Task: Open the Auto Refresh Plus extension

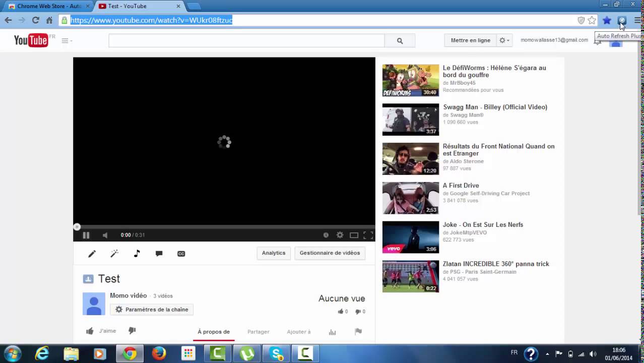Action: 622,20
